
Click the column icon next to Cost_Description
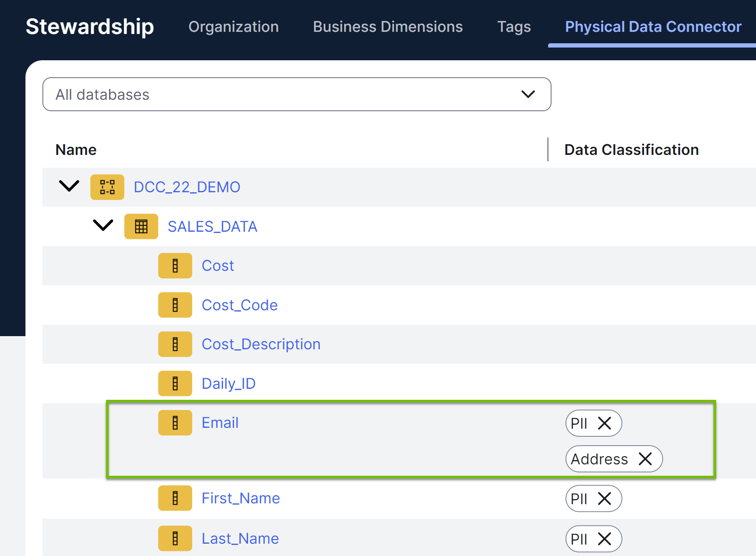(175, 344)
